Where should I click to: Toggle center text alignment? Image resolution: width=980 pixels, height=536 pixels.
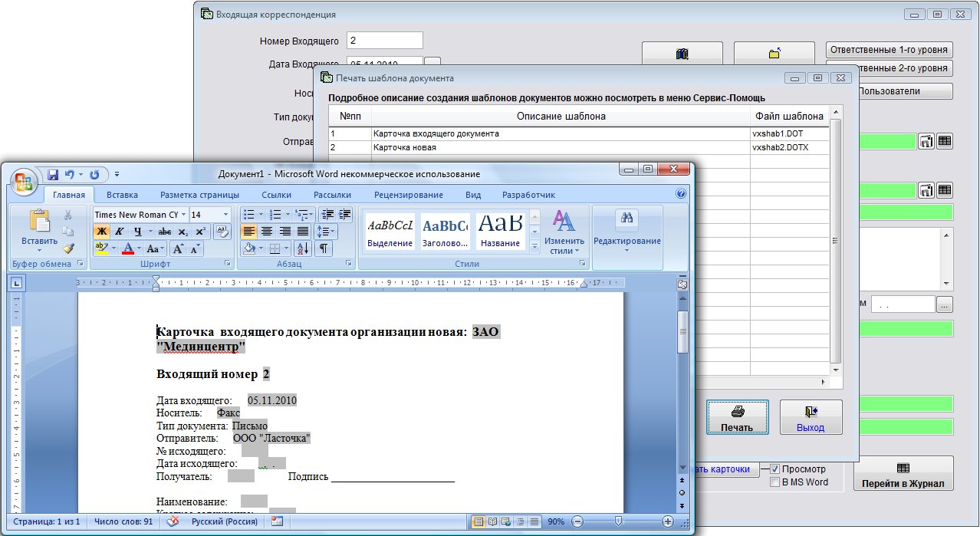[267, 232]
